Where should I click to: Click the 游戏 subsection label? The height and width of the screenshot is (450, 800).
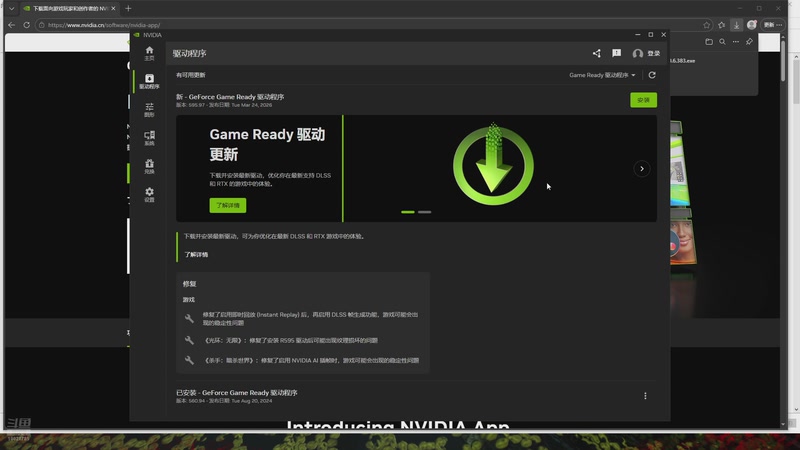point(189,300)
